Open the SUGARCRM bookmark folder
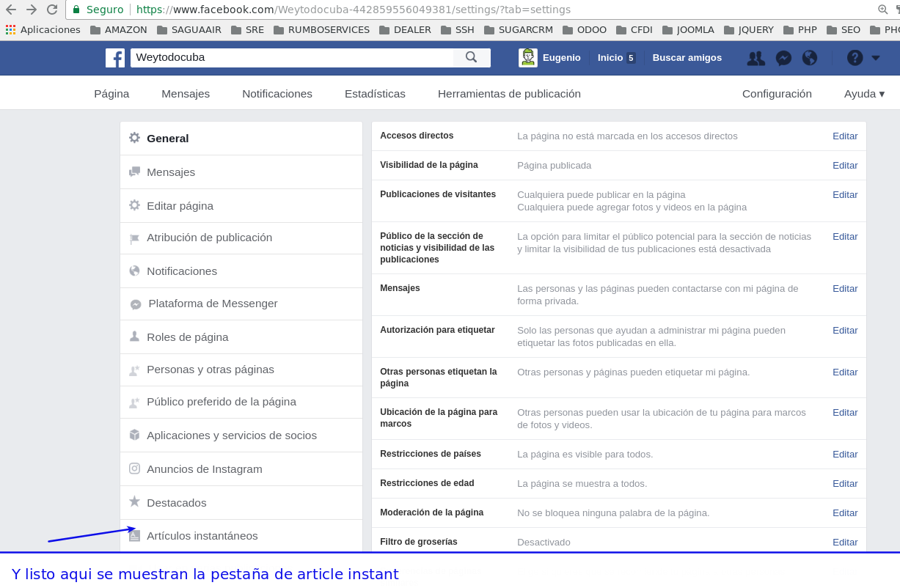 coord(519,30)
